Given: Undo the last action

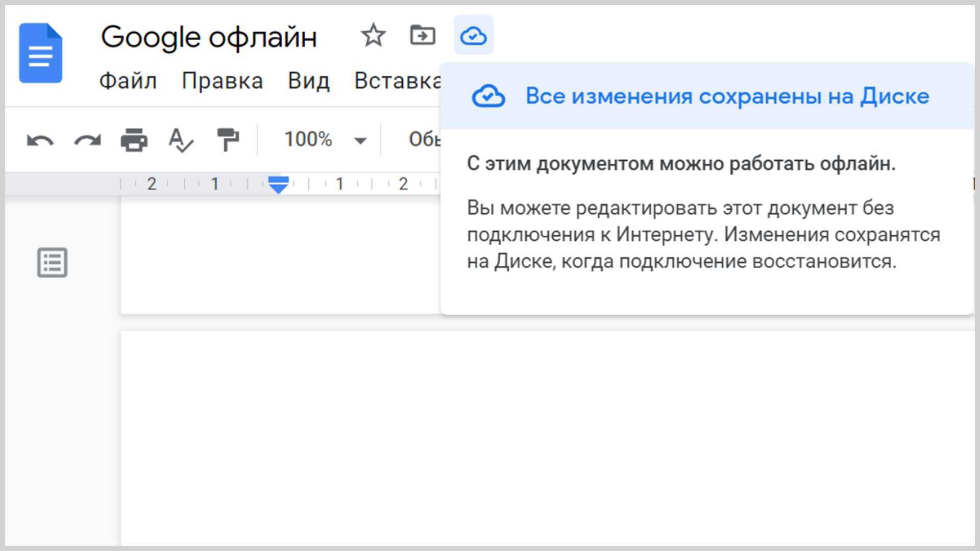Looking at the screenshot, I should pos(40,140).
